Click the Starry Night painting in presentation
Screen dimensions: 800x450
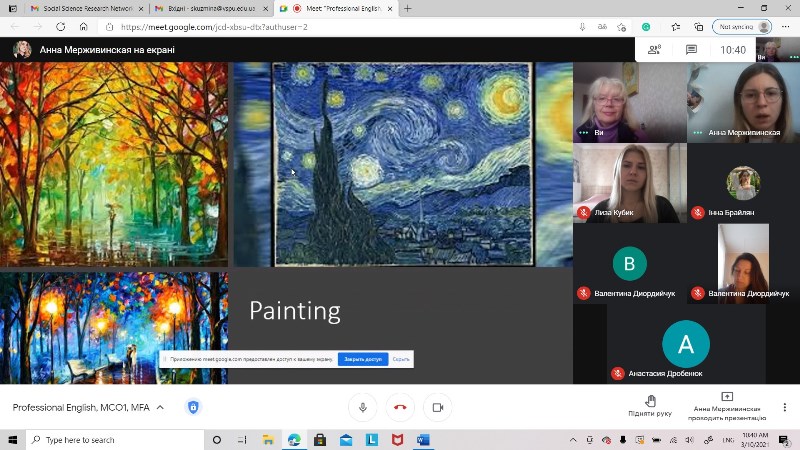tap(403, 164)
